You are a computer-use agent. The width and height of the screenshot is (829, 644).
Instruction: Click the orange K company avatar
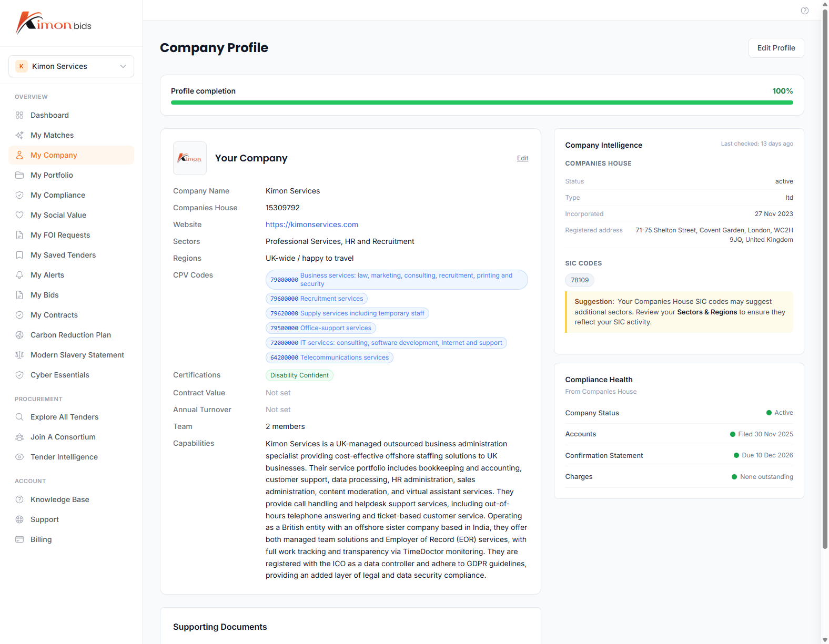click(22, 66)
